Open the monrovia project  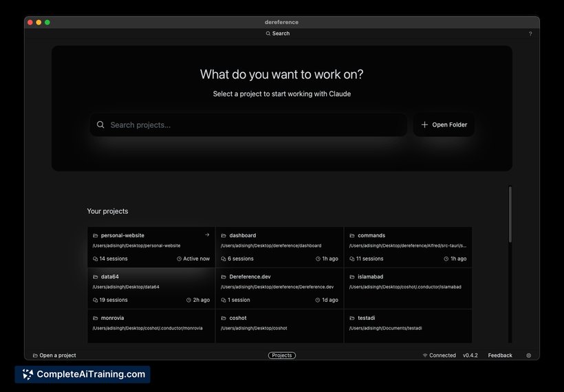(151, 326)
